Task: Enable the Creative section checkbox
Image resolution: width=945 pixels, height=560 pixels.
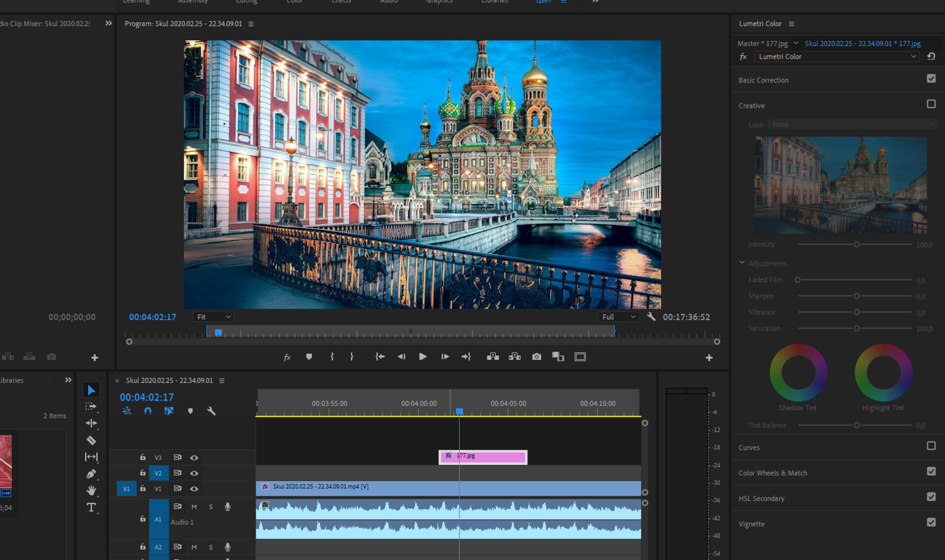Action: click(x=931, y=104)
